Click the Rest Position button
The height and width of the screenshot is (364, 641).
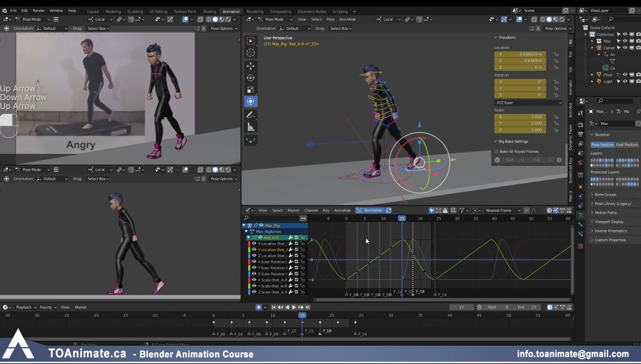pyautogui.click(x=627, y=145)
